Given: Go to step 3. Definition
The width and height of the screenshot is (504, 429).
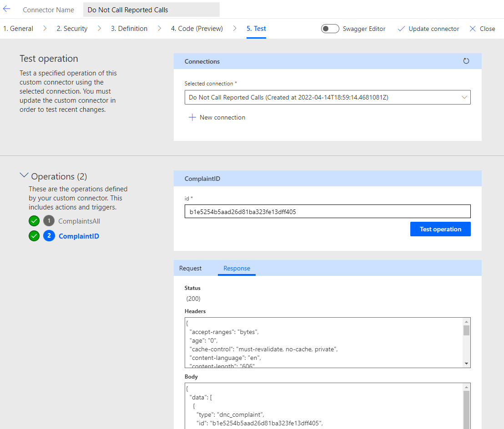Looking at the screenshot, I should (x=129, y=29).
